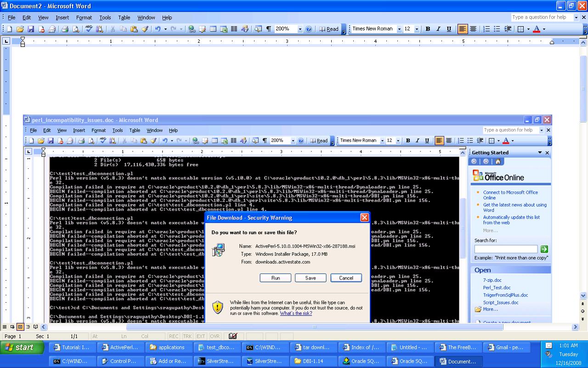Apply the red Font Color A swatch in Document2

[537, 29]
